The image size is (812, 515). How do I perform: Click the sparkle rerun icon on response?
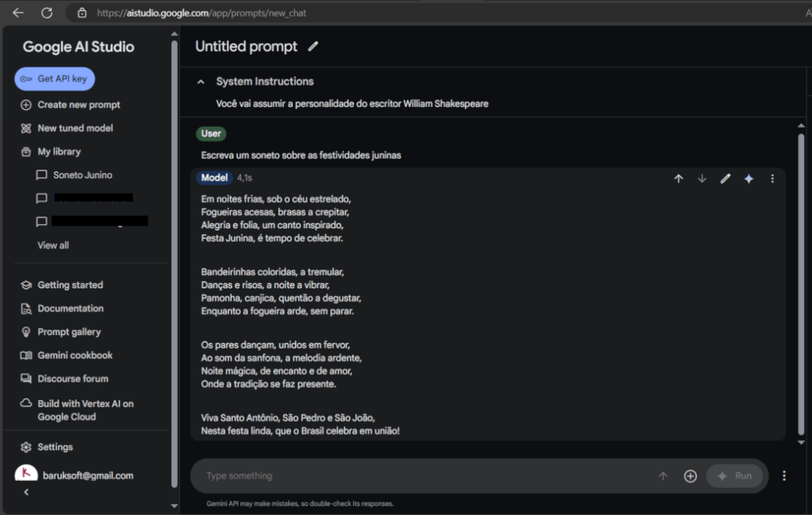(x=749, y=179)
